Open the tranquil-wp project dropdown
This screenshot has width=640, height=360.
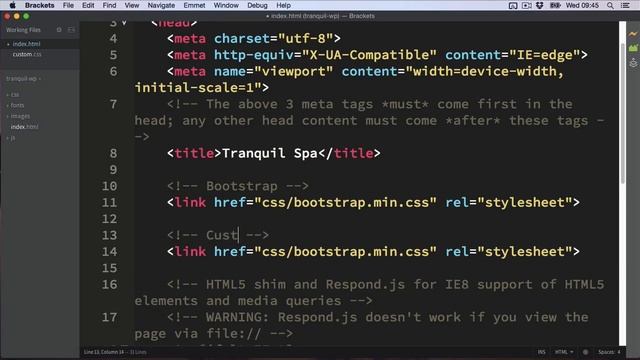pyautogui.click(x=23, y=78)
